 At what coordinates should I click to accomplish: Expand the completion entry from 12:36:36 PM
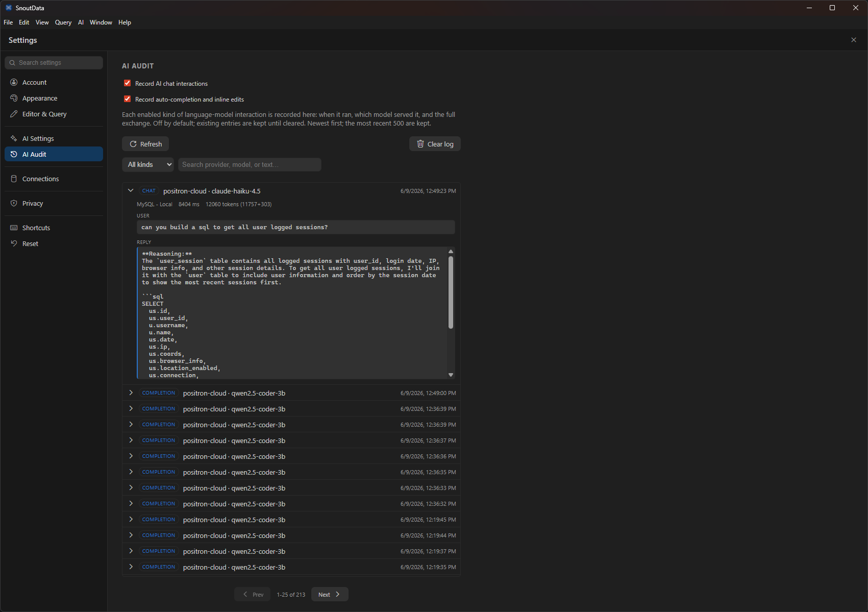click(131, 456)
